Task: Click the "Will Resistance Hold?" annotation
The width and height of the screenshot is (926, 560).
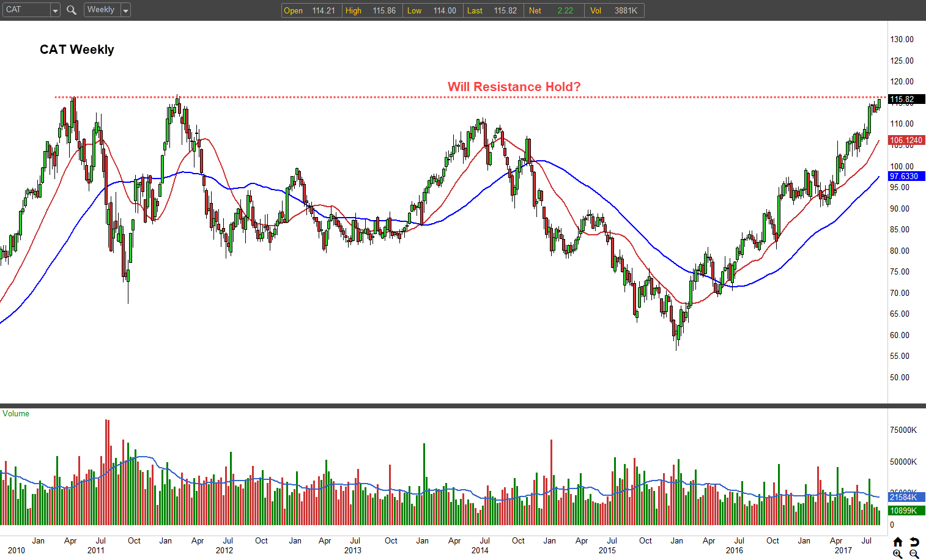Action: 514,87
